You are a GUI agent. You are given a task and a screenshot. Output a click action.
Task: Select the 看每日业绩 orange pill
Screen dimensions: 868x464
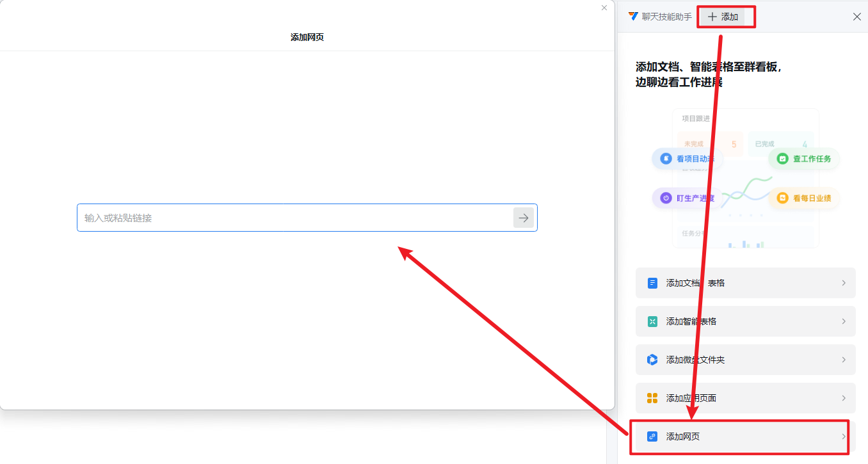[x=804, y=198]
